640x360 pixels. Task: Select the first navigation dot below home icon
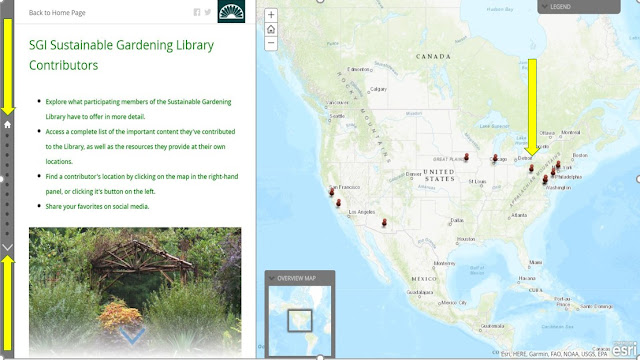coord(7,136)
